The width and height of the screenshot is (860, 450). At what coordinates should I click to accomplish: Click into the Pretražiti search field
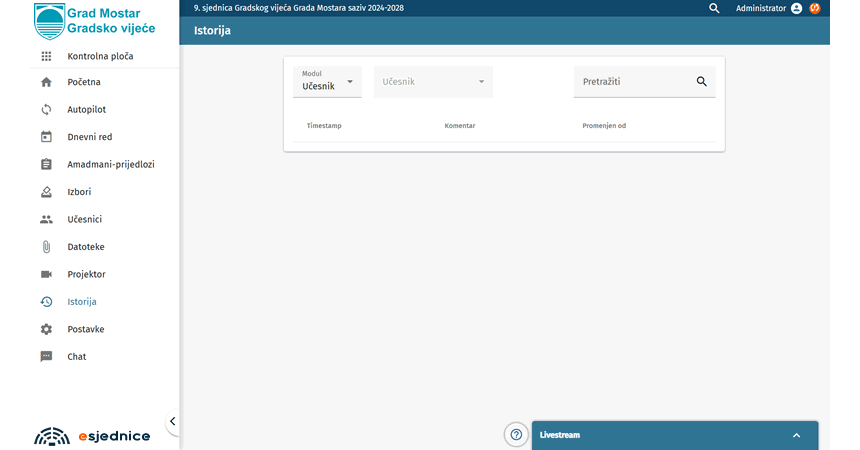coord(633,82)
